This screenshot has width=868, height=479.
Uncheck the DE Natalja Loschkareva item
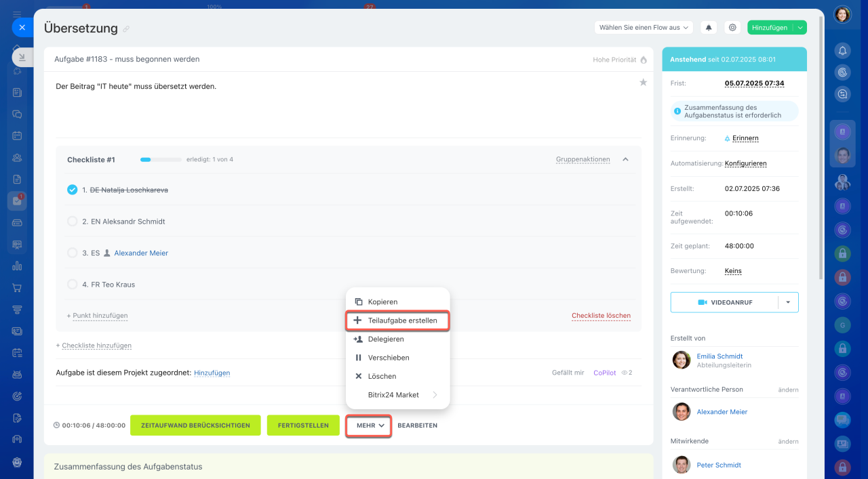tap(73, 190)
